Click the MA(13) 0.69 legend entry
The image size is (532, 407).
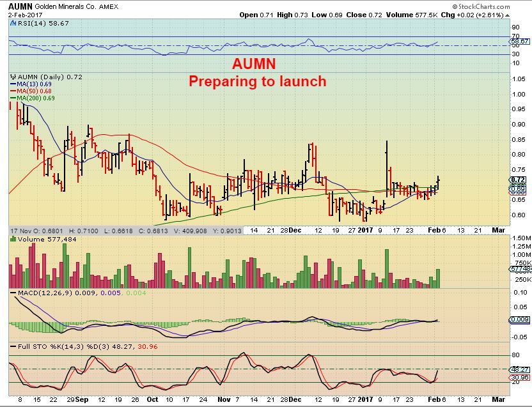(x=31, y=84)
